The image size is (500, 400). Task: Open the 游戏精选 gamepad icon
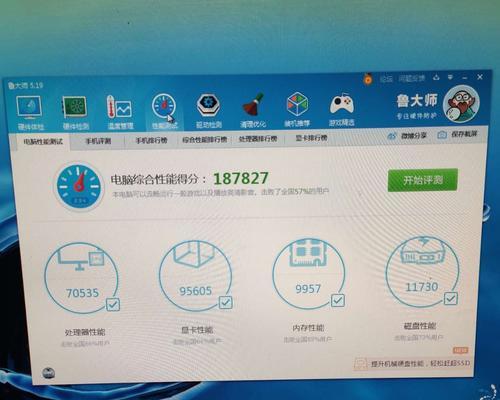click(x=342, y=109)
